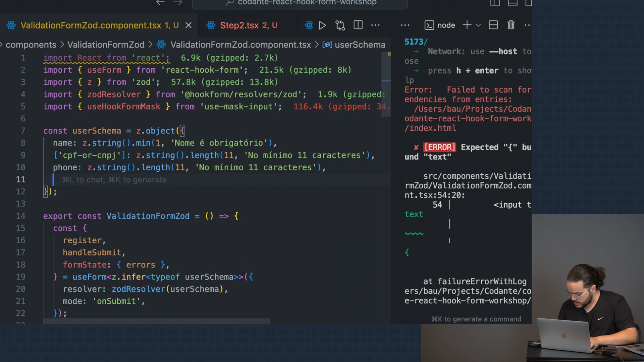Navigate back with the left arrow
The image size is (644, 362).
click(x=160, y=3)
